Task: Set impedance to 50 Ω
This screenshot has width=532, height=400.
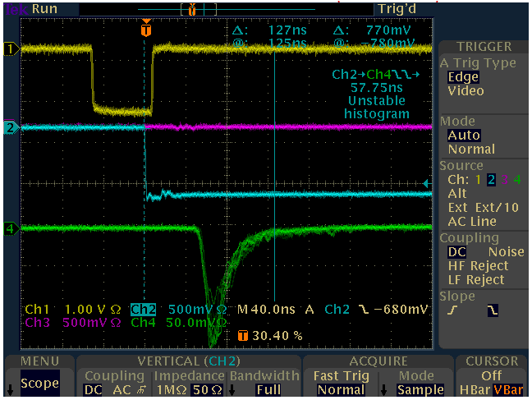Action: click(x=208, y=390)
